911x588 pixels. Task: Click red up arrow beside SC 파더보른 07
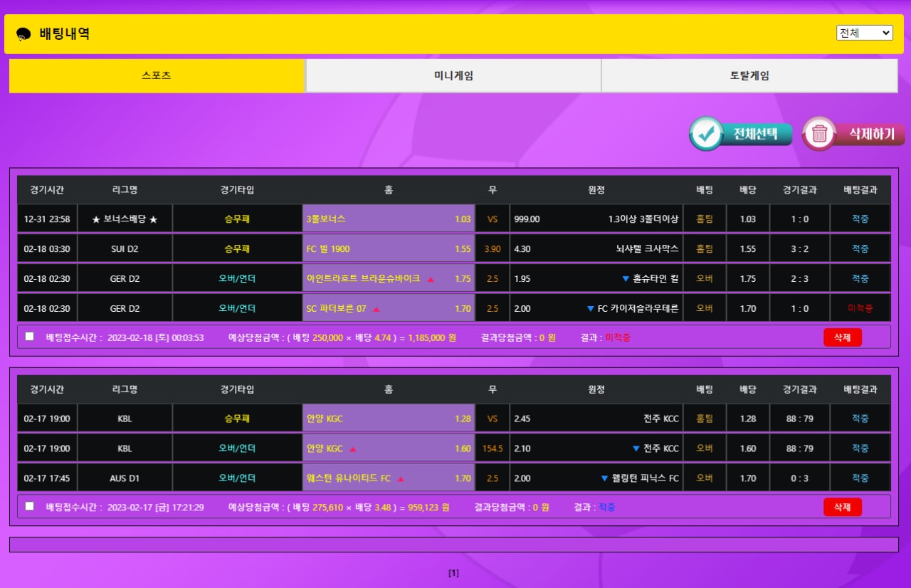(x=376, y=309)
